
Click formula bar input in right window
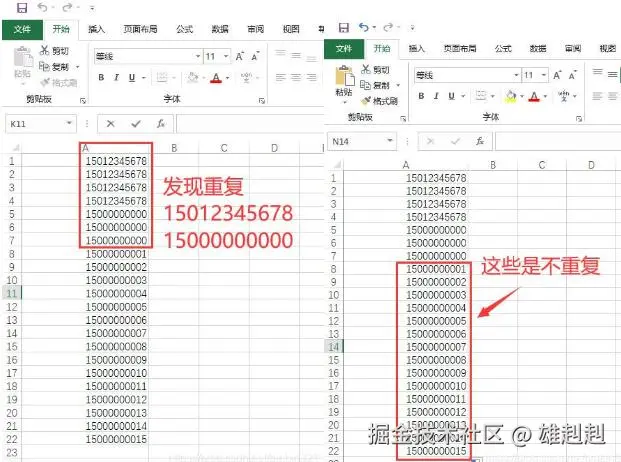pos(558,141)
